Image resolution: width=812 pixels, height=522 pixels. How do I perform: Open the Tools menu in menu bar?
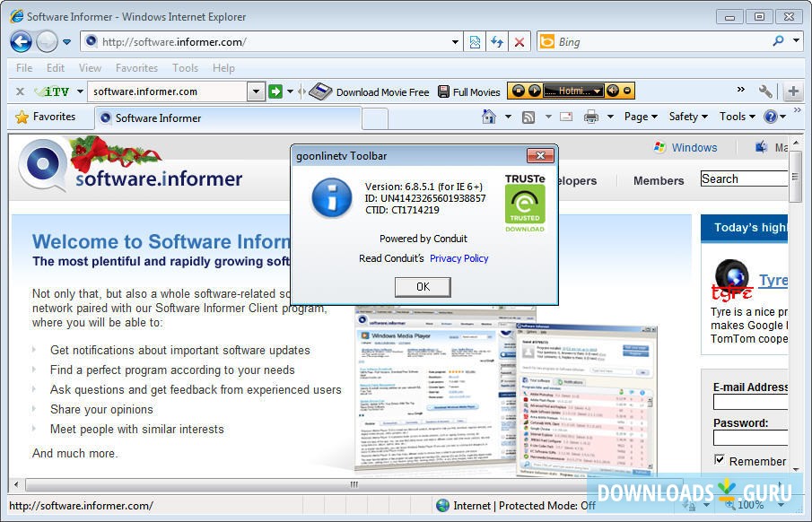click(185, 68)
